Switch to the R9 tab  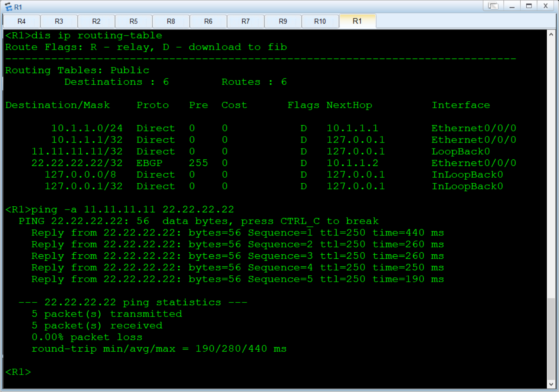283,21
